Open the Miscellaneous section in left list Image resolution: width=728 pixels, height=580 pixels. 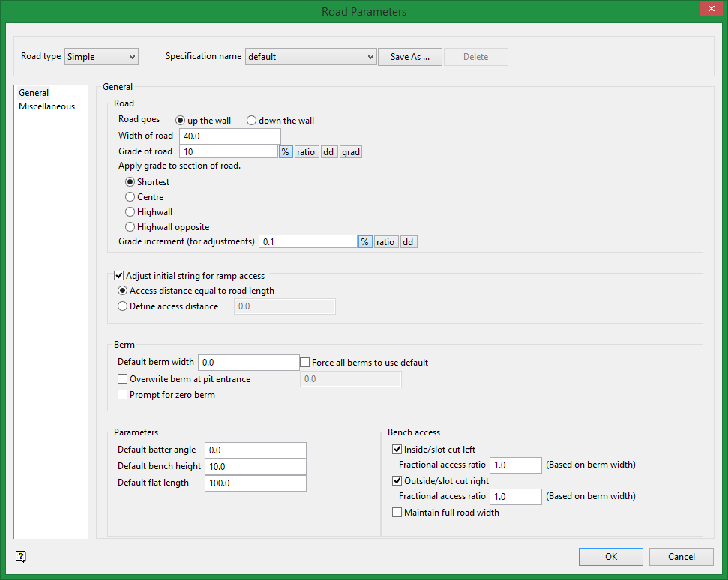[47, 106]
